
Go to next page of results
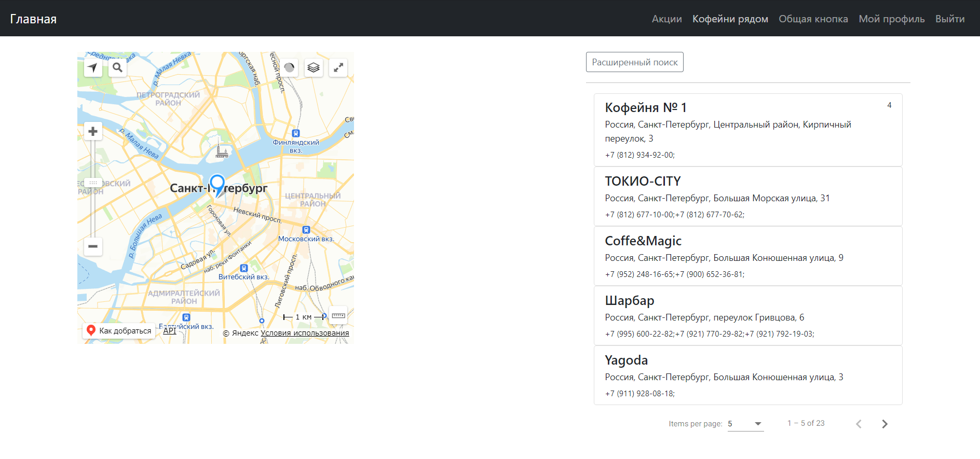(x=884, y=424)
